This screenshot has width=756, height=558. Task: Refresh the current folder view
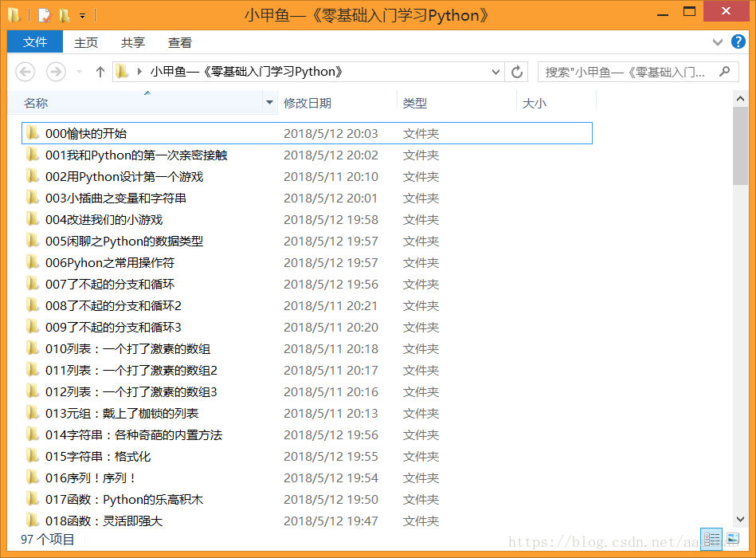tap(517, 73)
